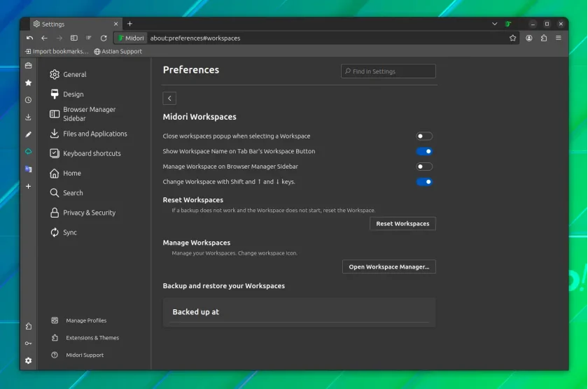This screenshot has height=389, width=588.
Task: Bookmark this page with the star icon
Action: (512, 38)
